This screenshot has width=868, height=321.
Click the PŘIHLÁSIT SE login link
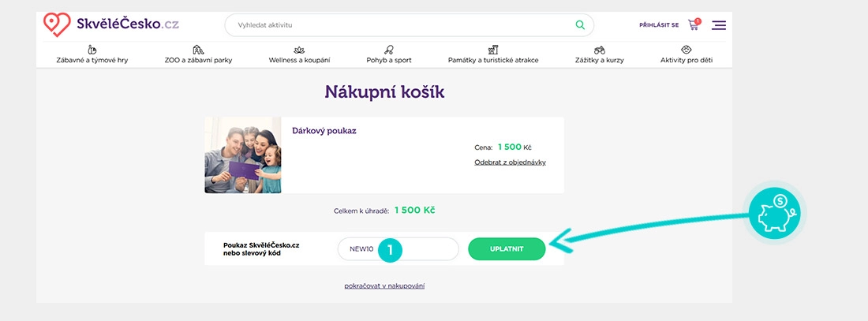[659, 25]
